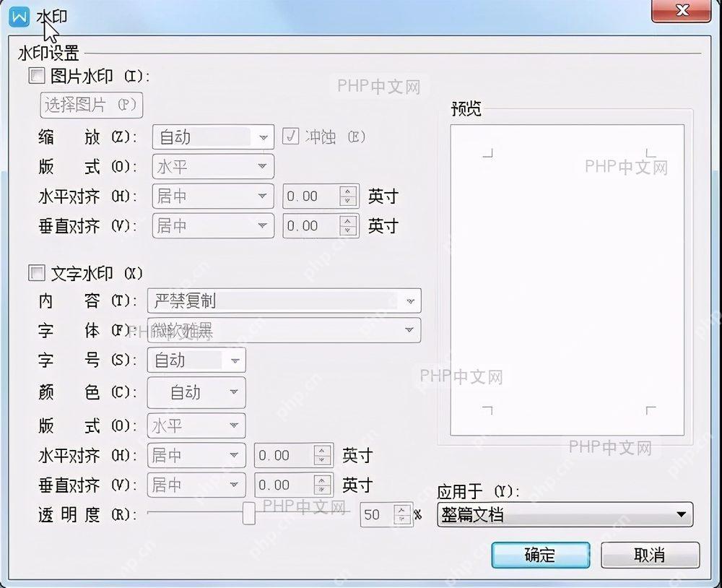Screen dimensions: 722x588
Task: Enable the 文字水印 checkbox
Action: [x=36, y=273]
